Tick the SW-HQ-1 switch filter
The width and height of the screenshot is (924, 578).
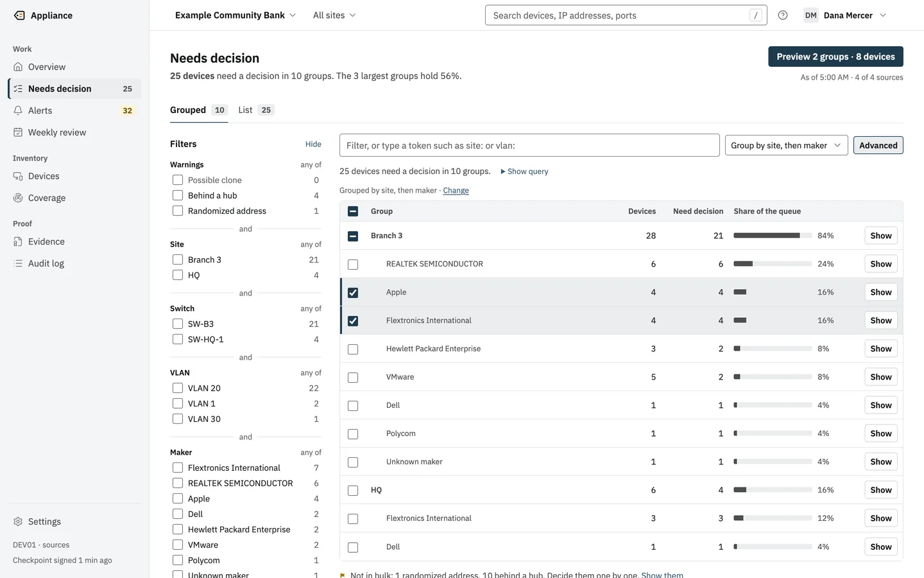pos(178,339)
